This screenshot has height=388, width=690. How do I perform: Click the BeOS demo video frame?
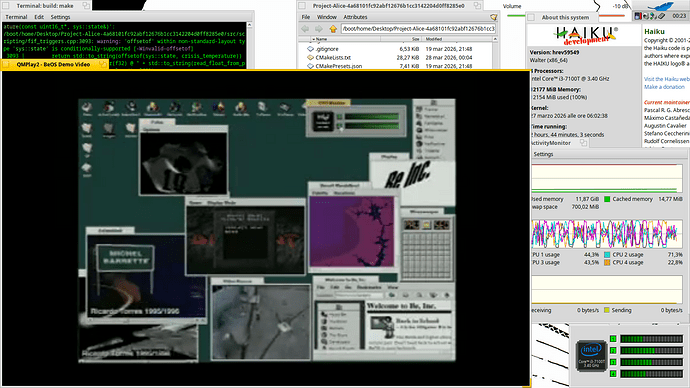coord(267,231)
